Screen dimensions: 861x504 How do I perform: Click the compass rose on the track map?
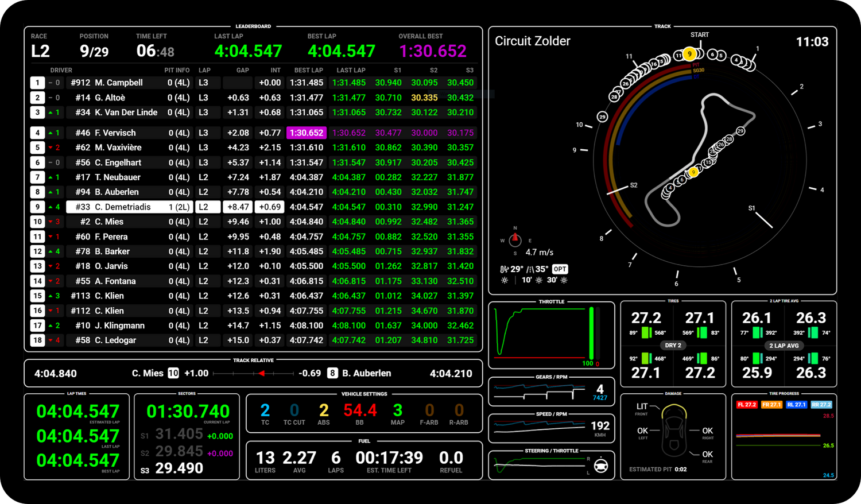point(514,239)
